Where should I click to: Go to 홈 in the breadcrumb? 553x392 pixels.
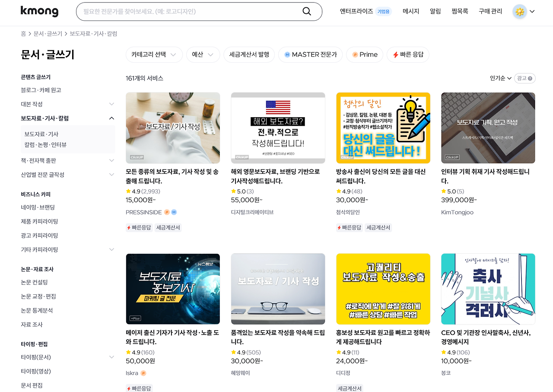coord(23,34)
